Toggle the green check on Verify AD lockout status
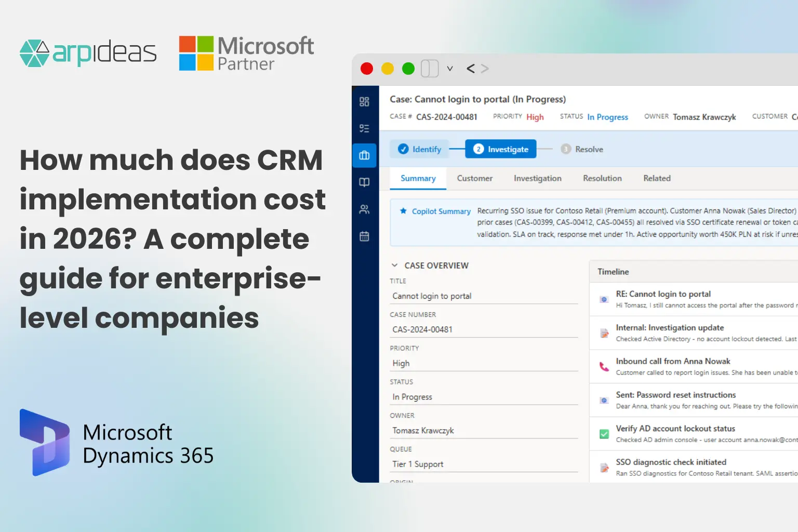Viewport: 798px width, 532px height. 604,434
